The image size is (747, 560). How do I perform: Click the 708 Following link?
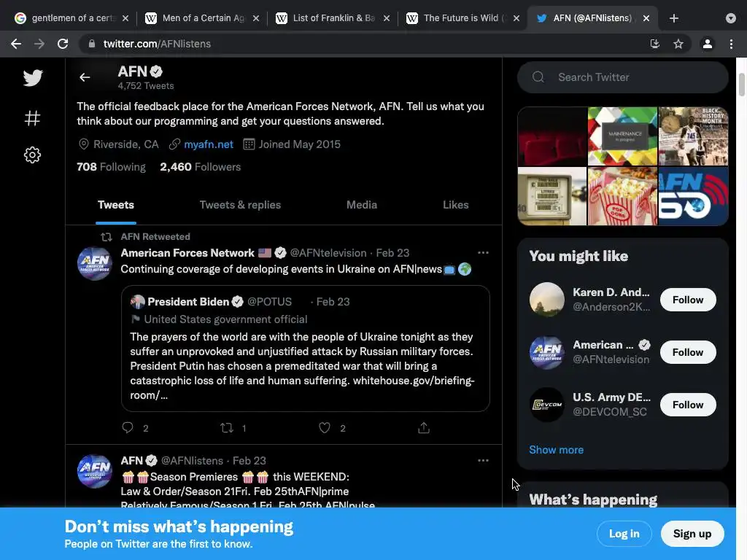pos(111,167)
